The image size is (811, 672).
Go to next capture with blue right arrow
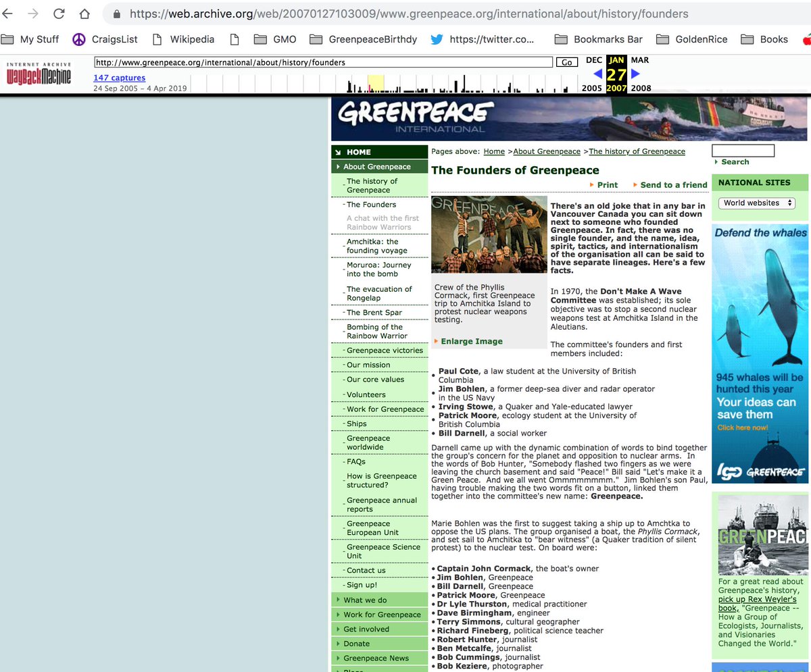[635, 74]
